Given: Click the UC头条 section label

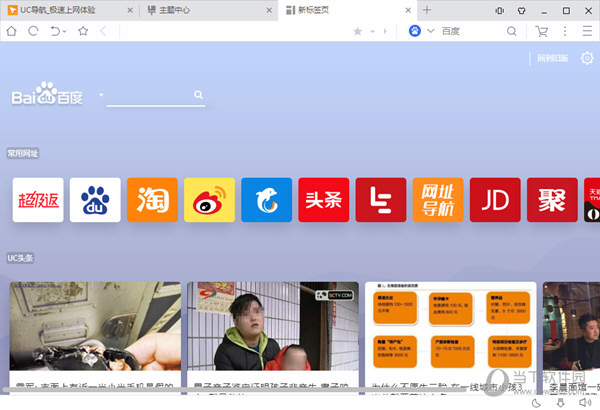Looking at the screenshot, I should pos(20,258).
